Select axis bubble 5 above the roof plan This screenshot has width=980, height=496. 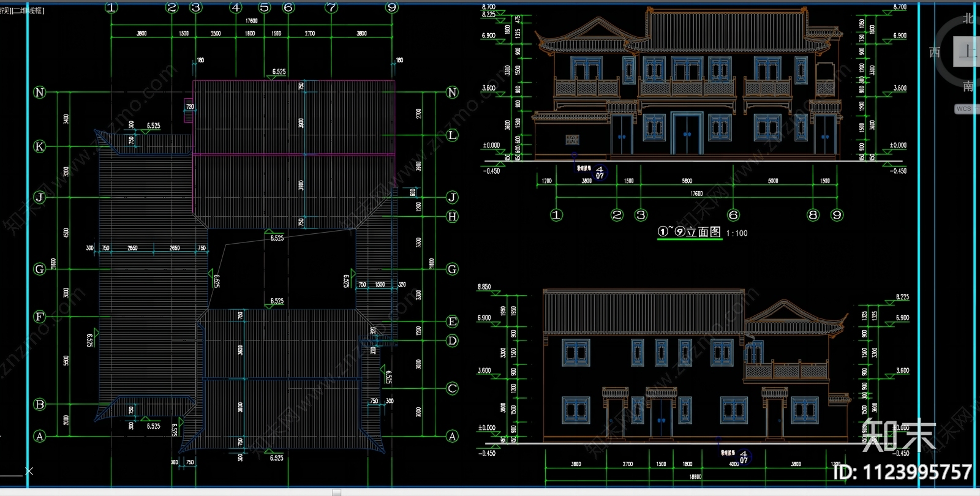pos(265,8)
